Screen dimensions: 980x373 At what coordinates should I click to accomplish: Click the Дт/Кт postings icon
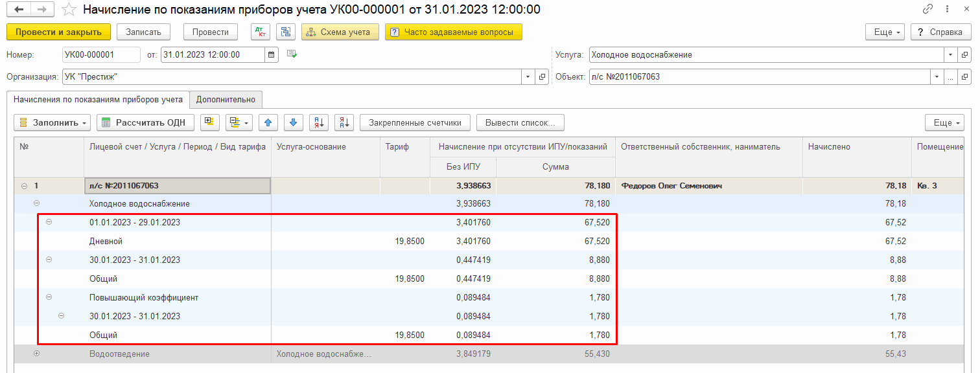point(261,32)
